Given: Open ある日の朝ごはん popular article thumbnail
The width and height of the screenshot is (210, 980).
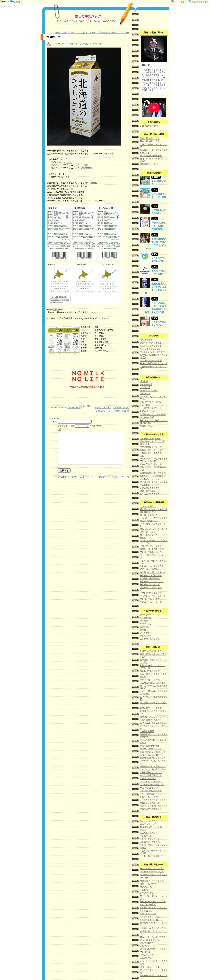Looking at the screenshot, I should pyautogui.click(x=145, y=181).
